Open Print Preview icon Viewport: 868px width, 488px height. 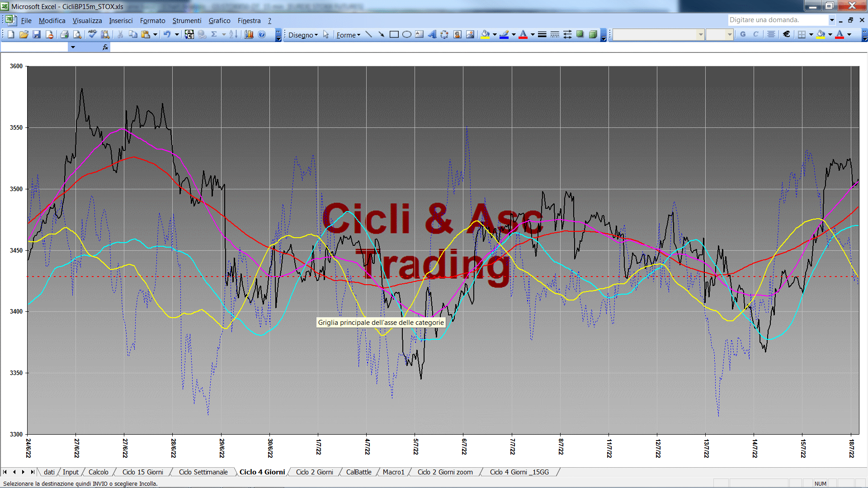[77, 34]
